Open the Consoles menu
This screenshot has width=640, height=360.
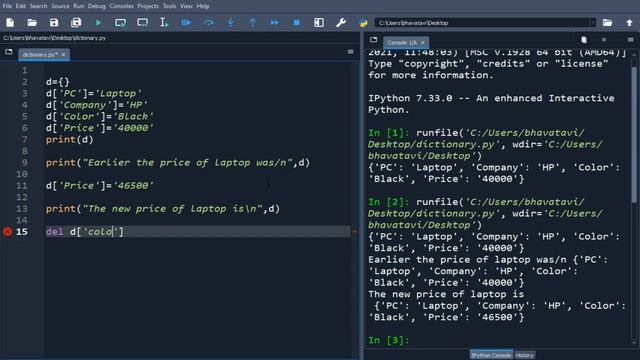click(x=121, y=6)
